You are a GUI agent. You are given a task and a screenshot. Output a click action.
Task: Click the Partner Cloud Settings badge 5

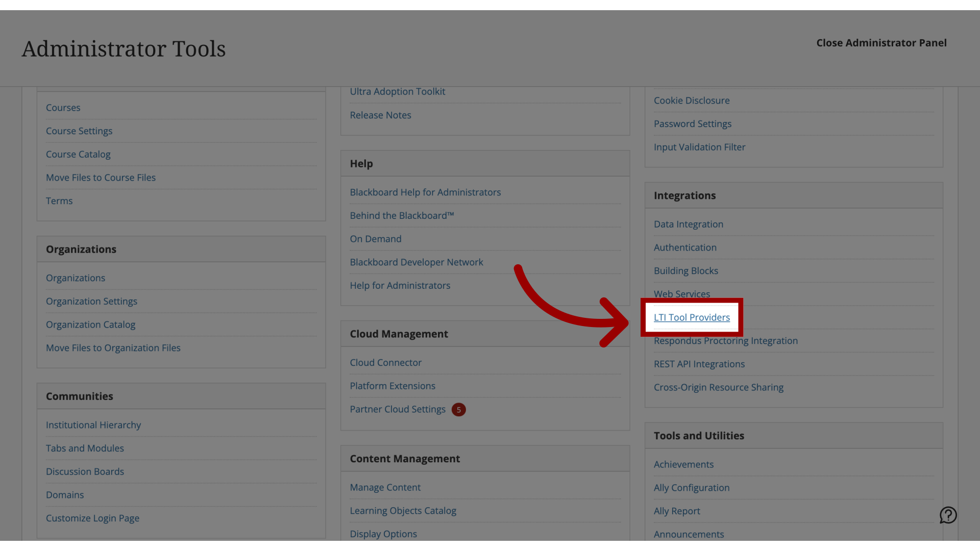[458, 409]
